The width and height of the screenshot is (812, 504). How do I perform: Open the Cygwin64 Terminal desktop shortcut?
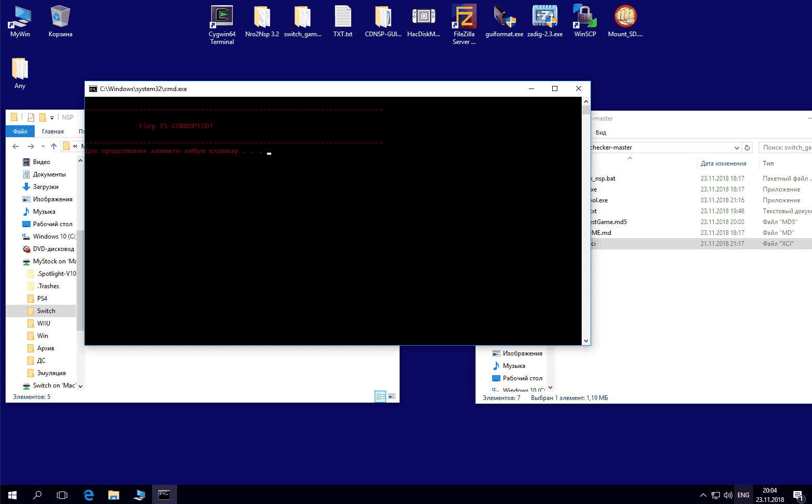pos(222,24)
